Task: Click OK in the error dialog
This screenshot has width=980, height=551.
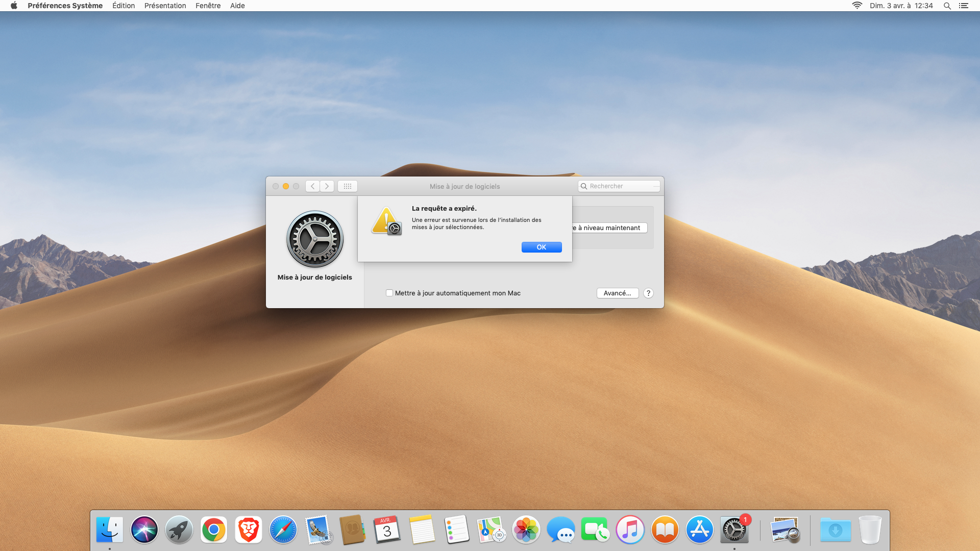Action: click(x=541, y=247)
